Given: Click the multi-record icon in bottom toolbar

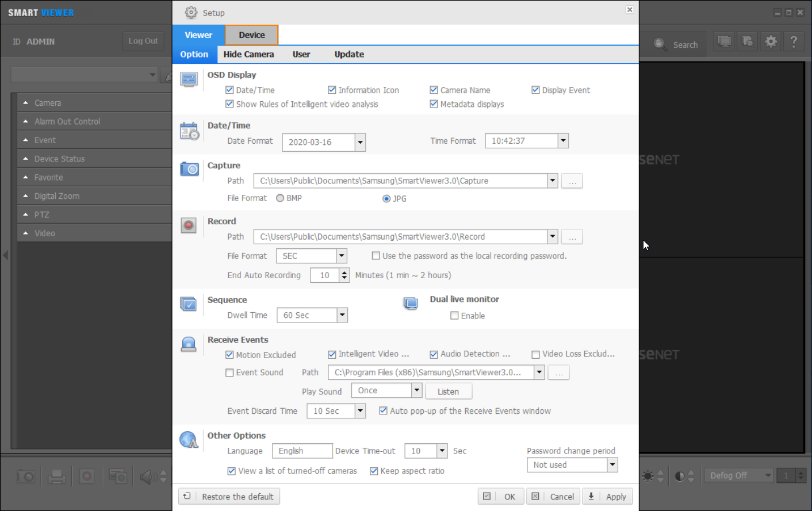Looking at the screenshot, I should pos(118,477).
